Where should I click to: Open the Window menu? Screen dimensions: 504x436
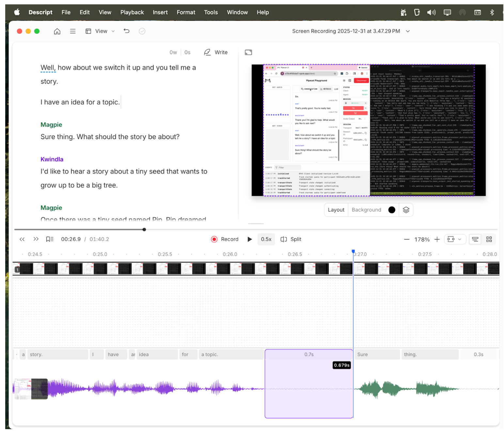(x=237, y=12)
